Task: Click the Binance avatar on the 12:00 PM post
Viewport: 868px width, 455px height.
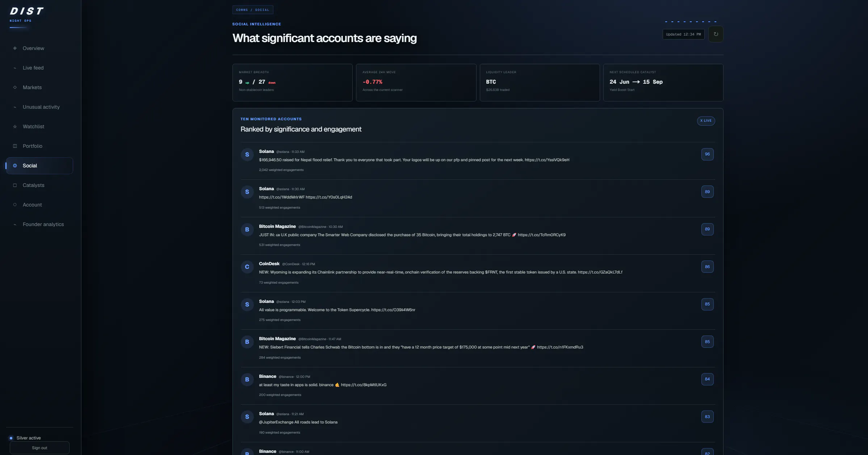Action: pos(247,379)
